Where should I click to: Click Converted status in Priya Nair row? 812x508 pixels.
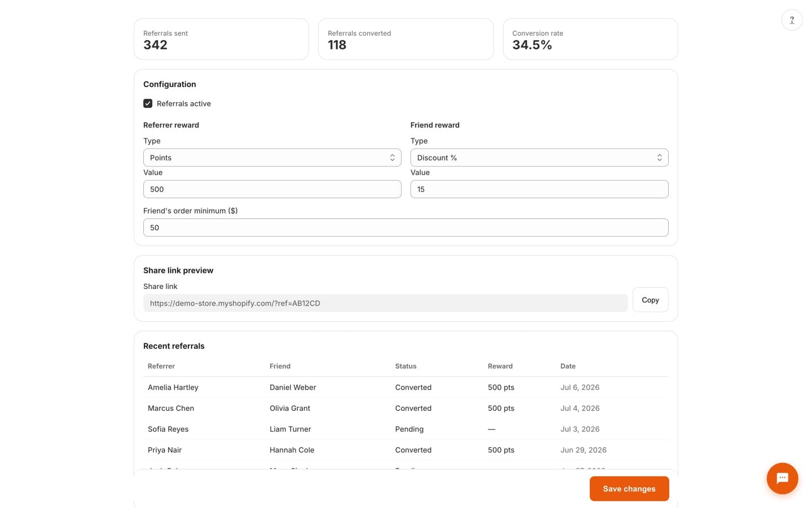click(x=413, y=450)
